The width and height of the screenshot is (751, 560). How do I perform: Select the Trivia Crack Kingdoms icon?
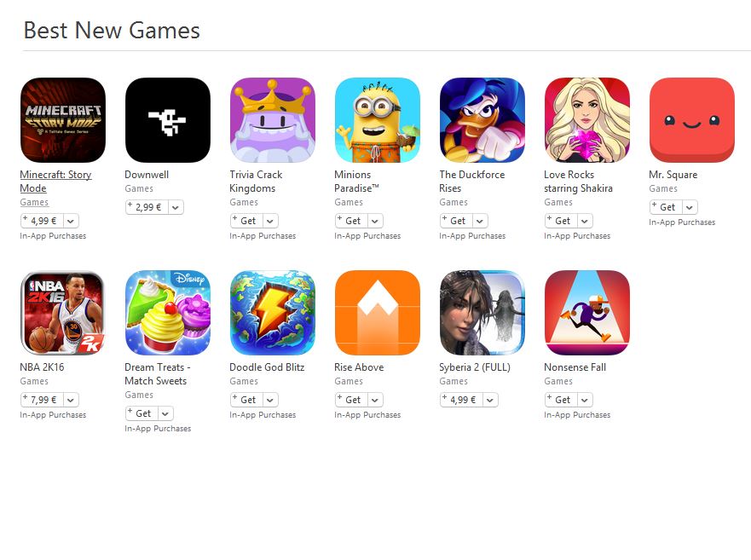(x=273, y=120)
